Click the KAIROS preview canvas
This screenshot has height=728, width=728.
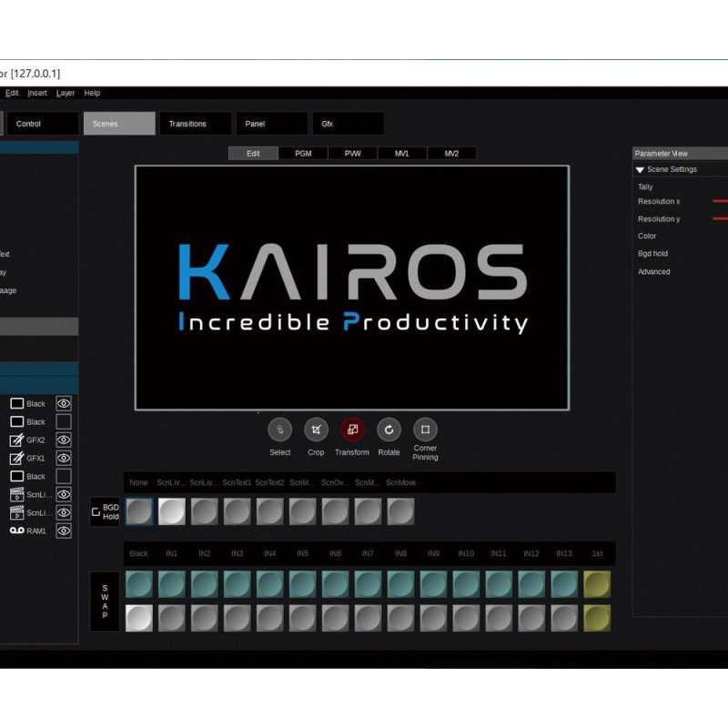[352, 288]
